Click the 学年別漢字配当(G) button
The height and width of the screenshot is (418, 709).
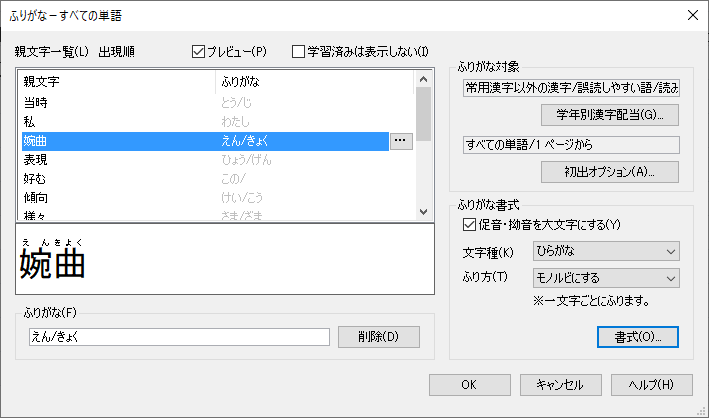tap(609, 114)
